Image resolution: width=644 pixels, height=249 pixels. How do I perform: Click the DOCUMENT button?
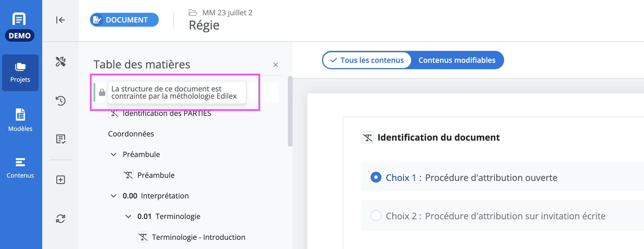click(124, 20)
